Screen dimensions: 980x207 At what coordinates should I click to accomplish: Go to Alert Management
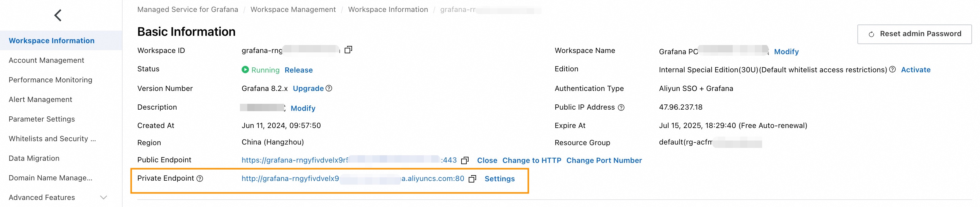click(x=40, y=100)
